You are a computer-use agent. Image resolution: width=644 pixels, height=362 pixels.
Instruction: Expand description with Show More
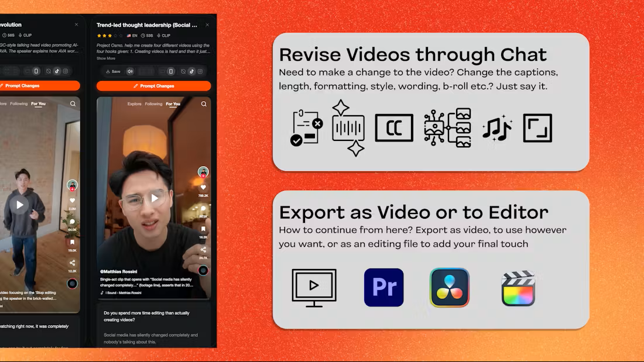click(x=106, y=58)
